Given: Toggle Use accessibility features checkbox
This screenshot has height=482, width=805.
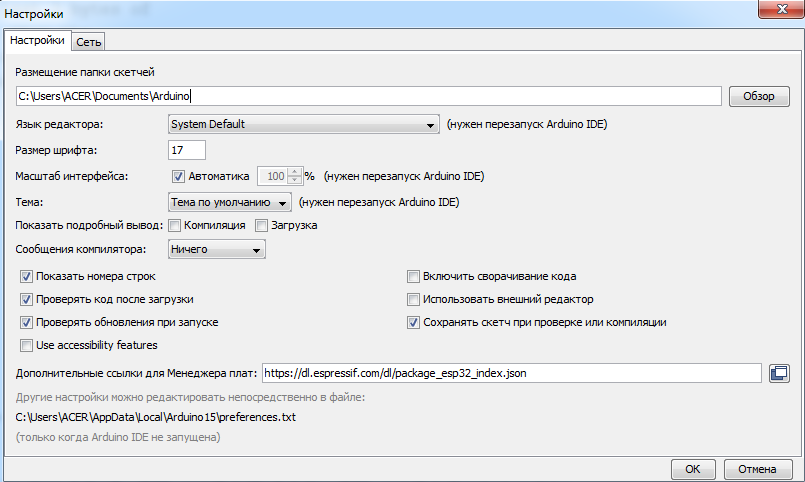Looking at the screenshot, I should pyautogui.click(x=26, y=345).
